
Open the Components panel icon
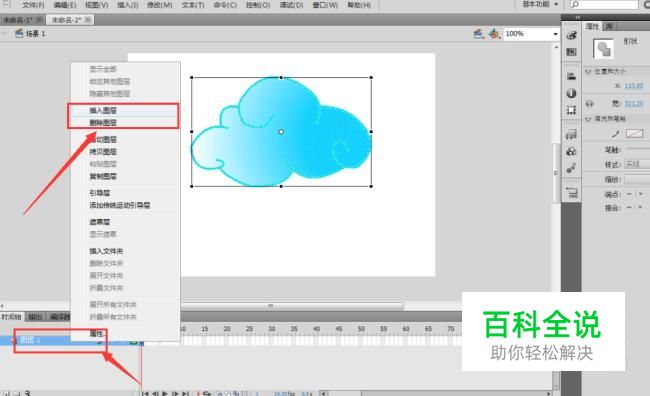(x=572, y=151)
